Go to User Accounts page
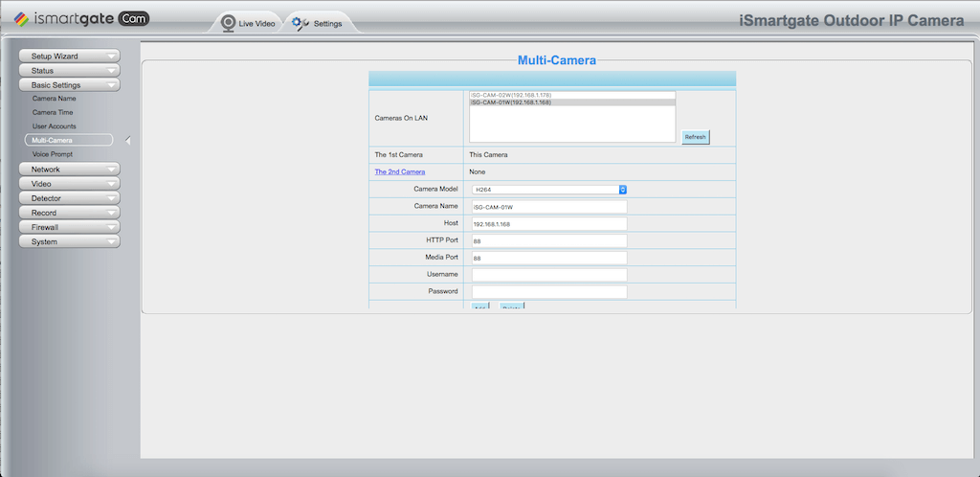This screenshot has width=980, height=477. (x=55, y=126)
